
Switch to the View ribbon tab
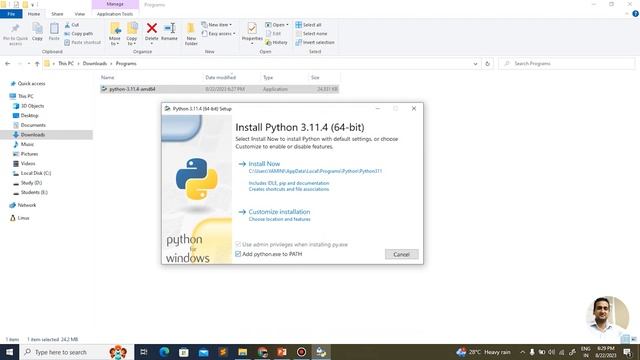80,14
